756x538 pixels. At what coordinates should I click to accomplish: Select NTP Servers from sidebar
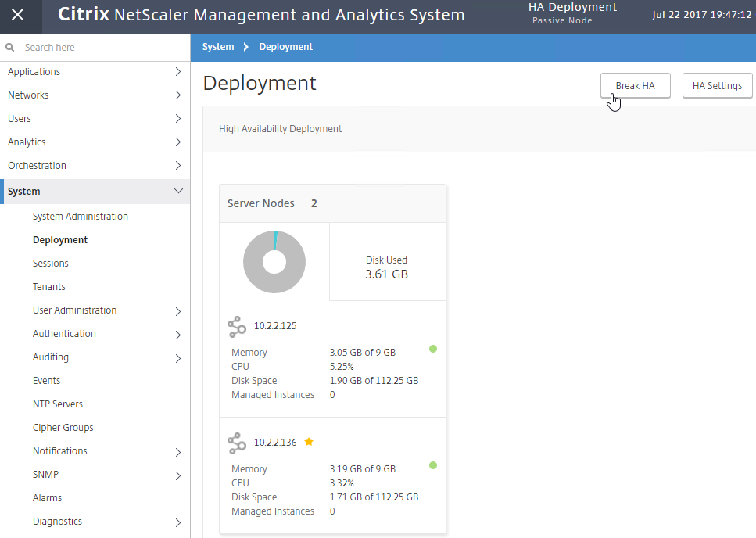pos(58,404)
